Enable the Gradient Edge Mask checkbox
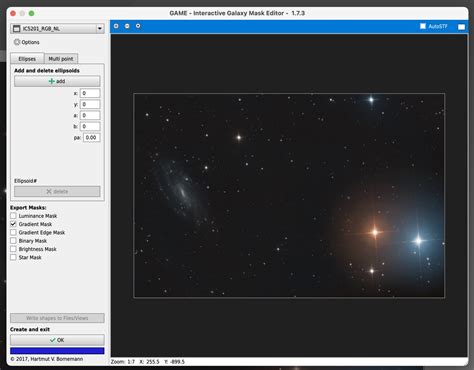 [13, 232]
